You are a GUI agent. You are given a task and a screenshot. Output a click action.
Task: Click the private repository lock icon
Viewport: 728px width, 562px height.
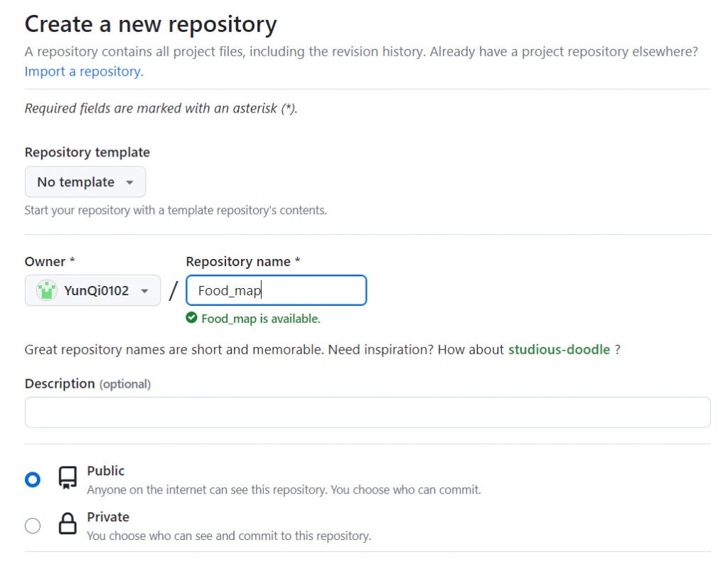[68, 525]
